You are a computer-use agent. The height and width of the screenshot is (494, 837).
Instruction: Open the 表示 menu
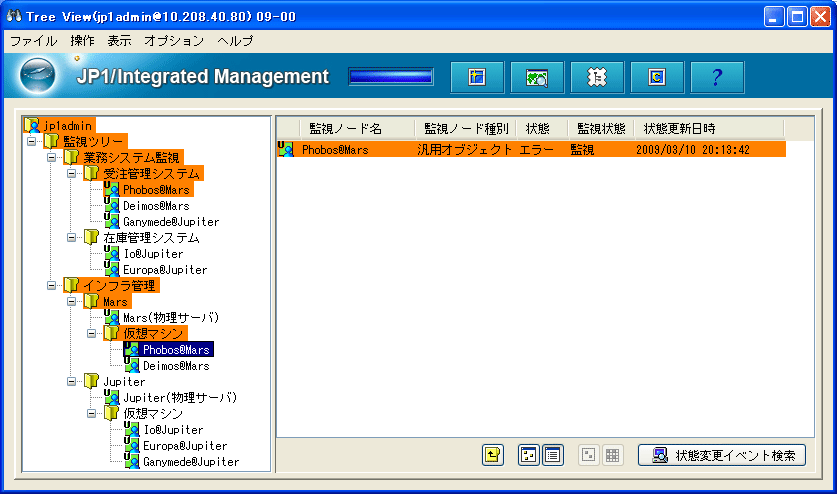(x=119, y=41)
